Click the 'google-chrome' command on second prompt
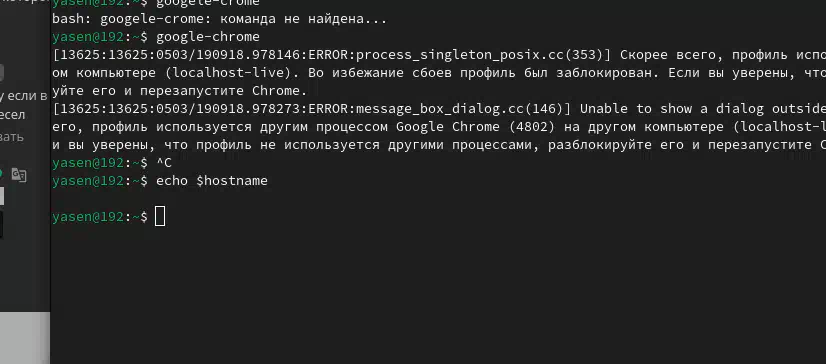 [208, 37]
